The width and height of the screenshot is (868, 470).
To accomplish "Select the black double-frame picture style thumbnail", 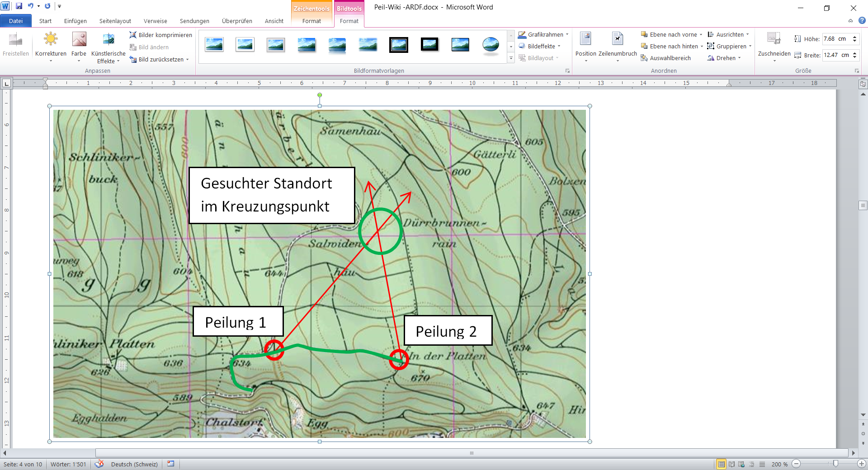I will [x=399, y=45].
